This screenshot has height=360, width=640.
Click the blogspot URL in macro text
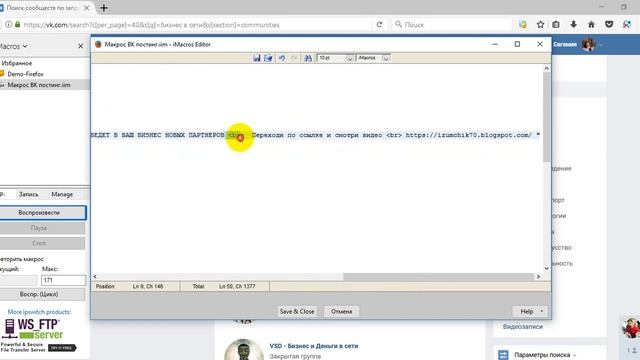(469, 135)
